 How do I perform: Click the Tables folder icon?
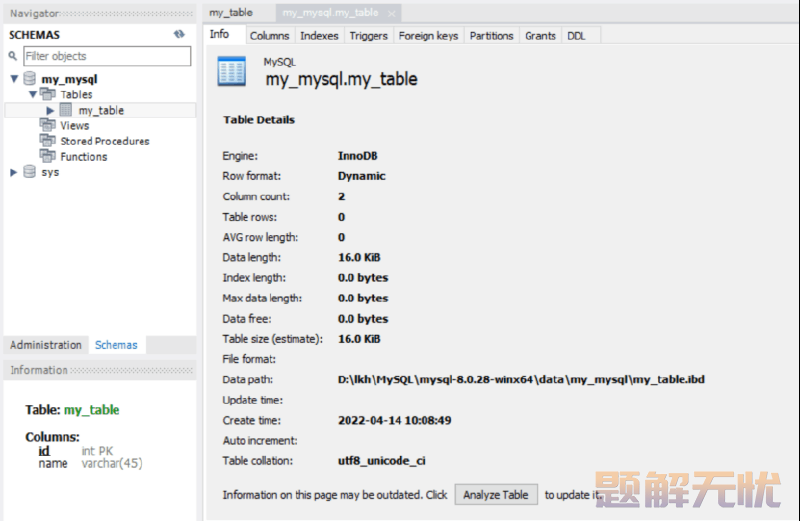coord(48,94)
